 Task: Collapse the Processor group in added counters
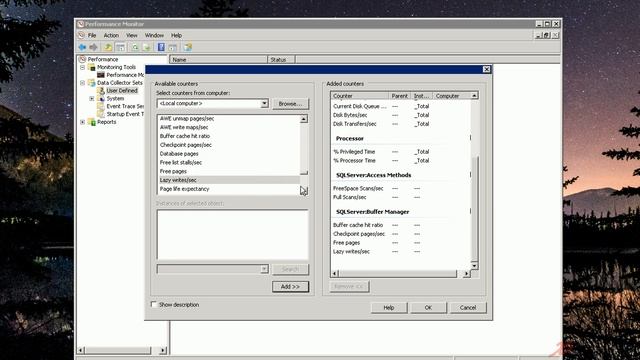point(470,138)
